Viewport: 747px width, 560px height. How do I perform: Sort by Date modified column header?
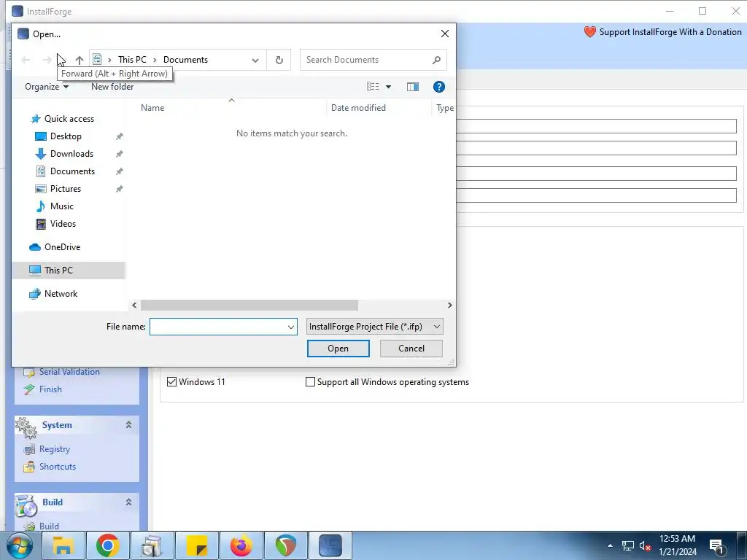pos(358,108)
